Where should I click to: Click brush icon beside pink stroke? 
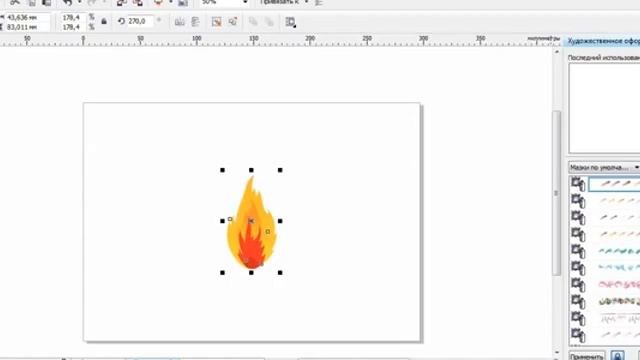click(x=578, y=284)
